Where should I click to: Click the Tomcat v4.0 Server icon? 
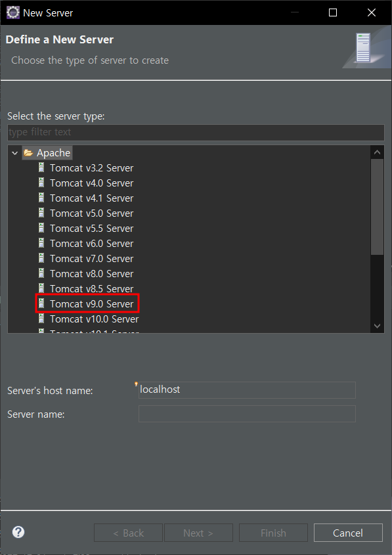[x=41, y=183]
